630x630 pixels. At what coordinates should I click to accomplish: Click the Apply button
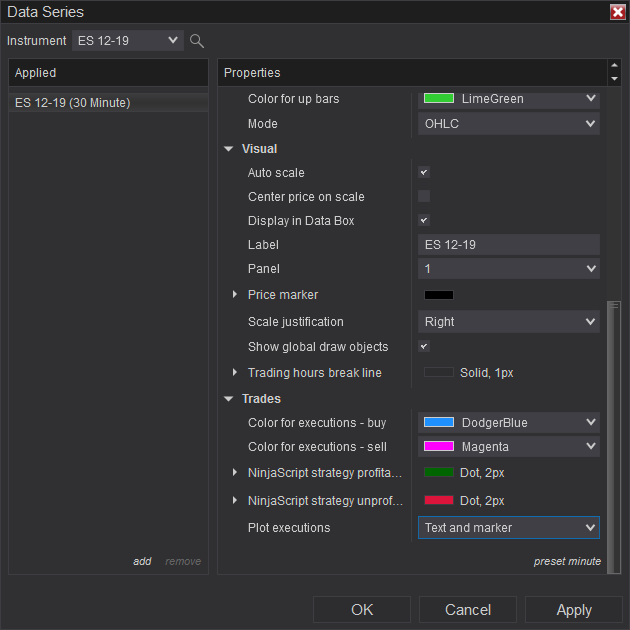pyautogui.click(x=573, y=610)
